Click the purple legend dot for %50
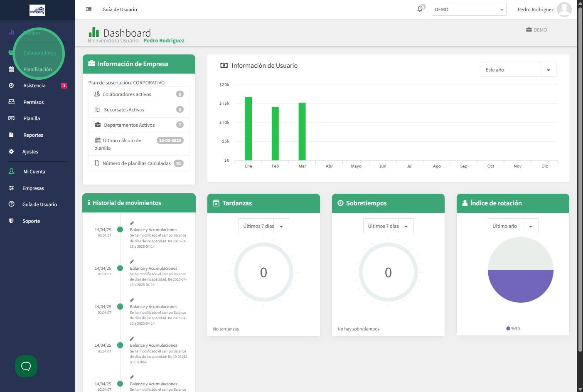 508,328
